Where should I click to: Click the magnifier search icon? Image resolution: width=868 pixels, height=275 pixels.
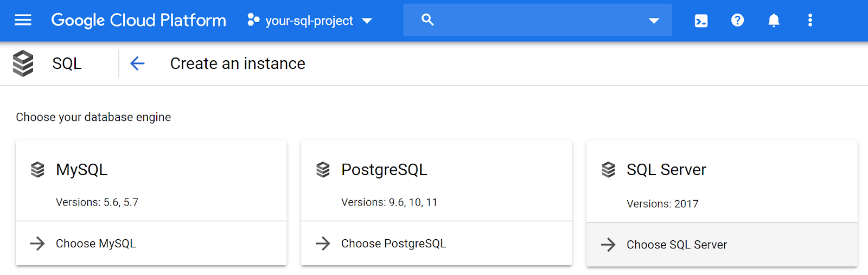(427, 20)
